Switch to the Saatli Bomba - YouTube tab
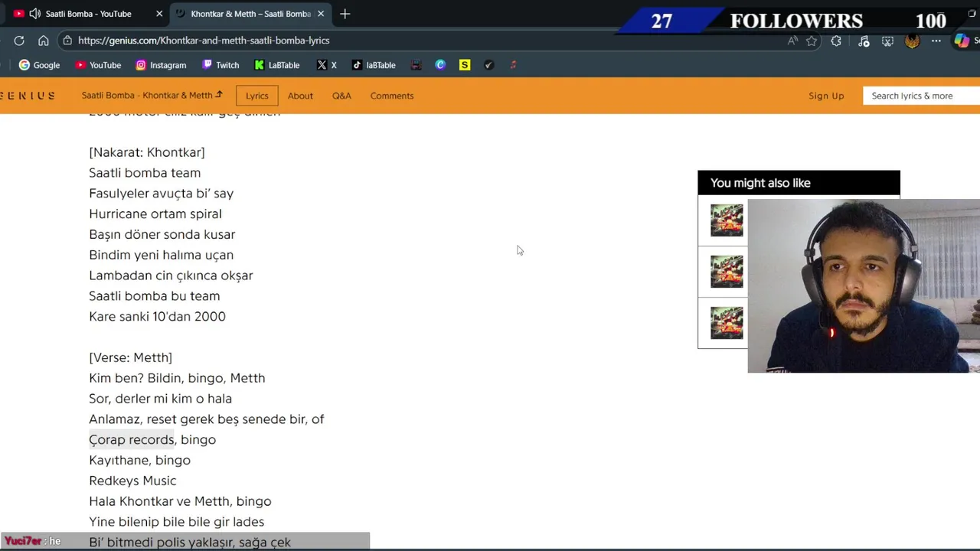 89,14
